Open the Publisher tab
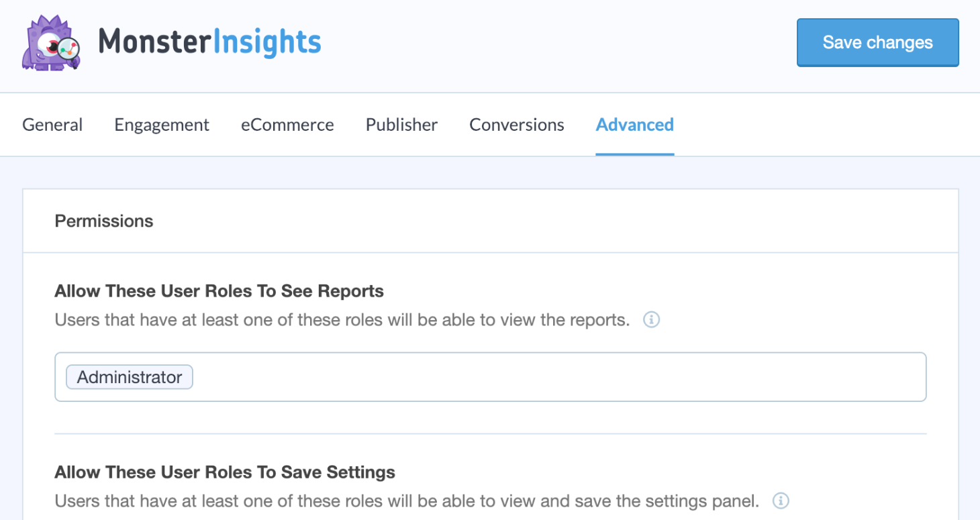Screen dimensions: 980x520 (x=401, y=124)
